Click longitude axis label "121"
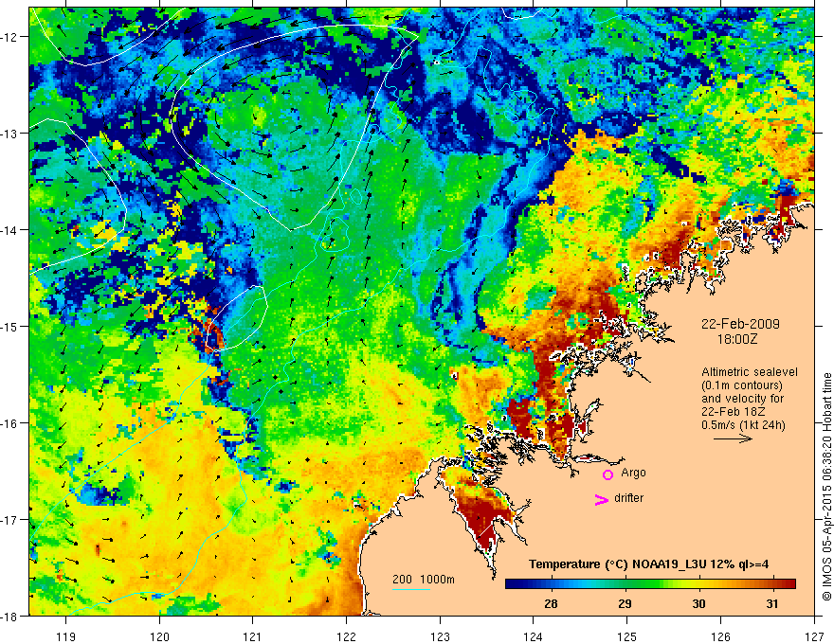834x644 pixels. click(253, 636)
